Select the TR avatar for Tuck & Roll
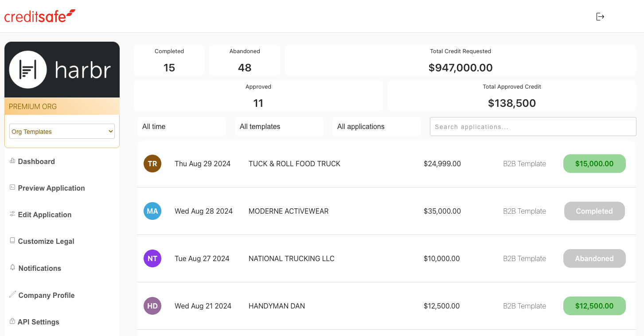 [x=152, y=164]
